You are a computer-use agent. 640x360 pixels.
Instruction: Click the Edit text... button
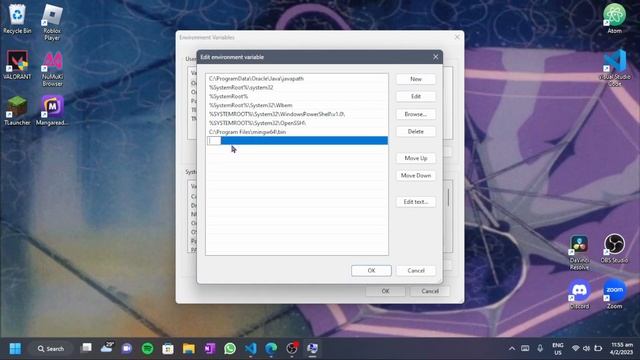click(x=416, y=202)
